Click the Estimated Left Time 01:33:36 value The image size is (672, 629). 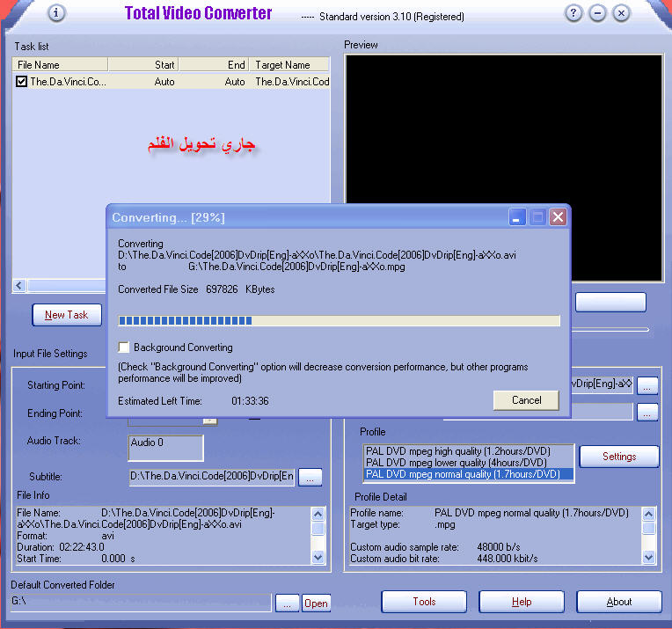click(250, 401)
